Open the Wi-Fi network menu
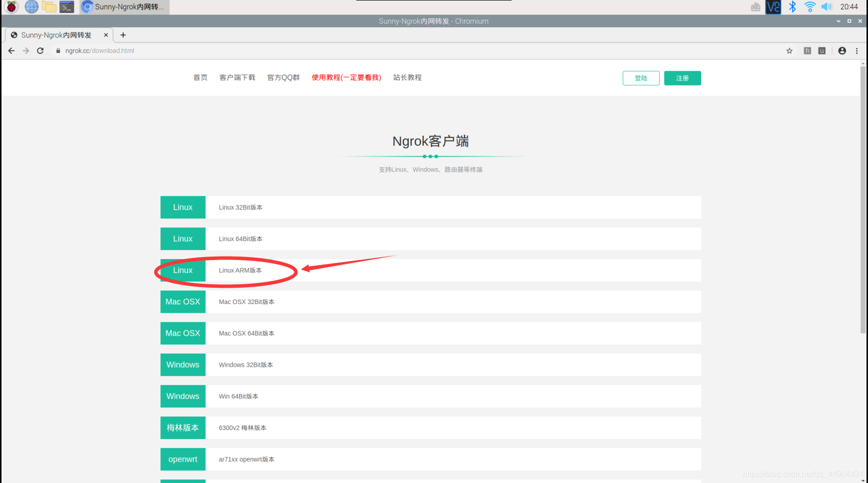The image size is (868, 483). tap(810, 7)
